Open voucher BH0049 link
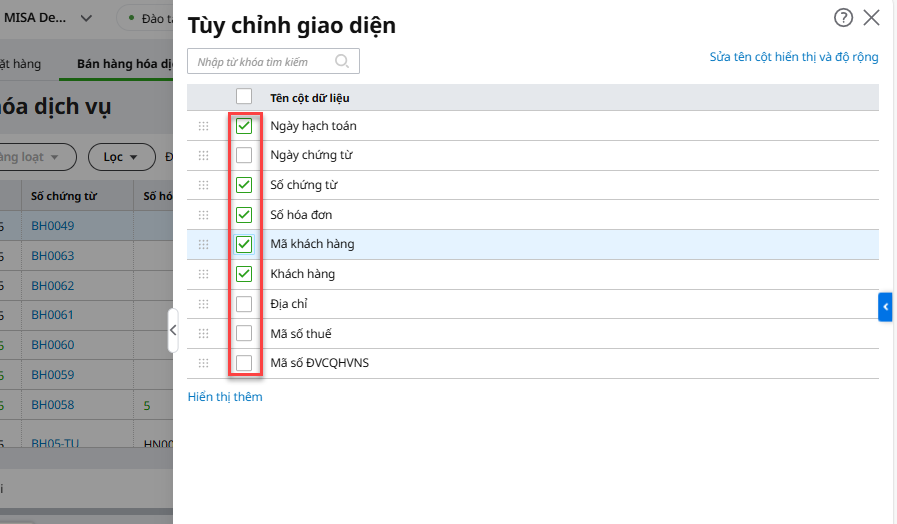The width and height of the screenshot is (897, 524). pos(52,226)
